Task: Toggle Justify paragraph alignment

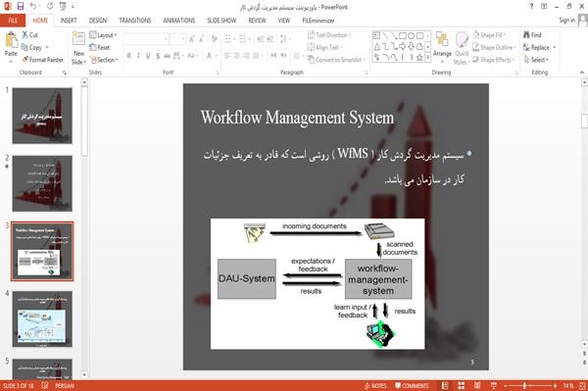Action: [x=256, y=56]
